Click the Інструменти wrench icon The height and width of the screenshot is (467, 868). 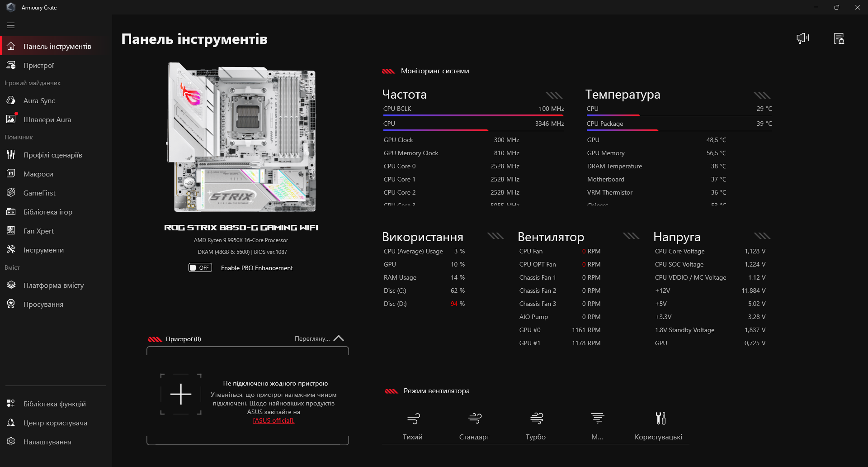tap(11, 250)
